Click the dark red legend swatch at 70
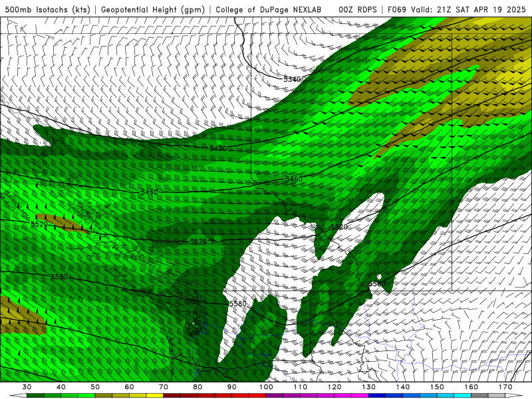Screen dimensions: 532x399 [172, 396]
